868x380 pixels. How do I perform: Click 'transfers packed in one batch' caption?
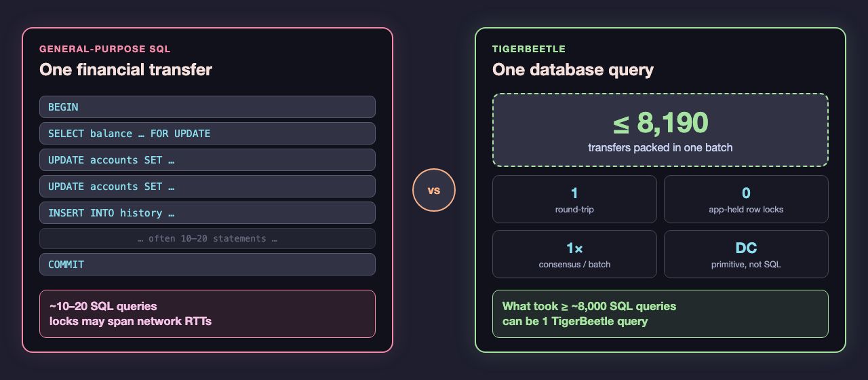pos(660,147)
